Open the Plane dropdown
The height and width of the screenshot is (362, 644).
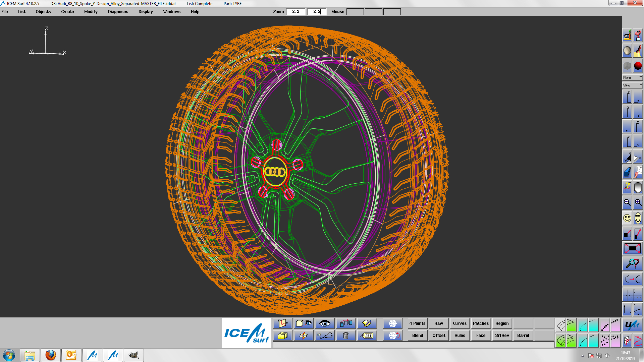[x=633, y=77]
